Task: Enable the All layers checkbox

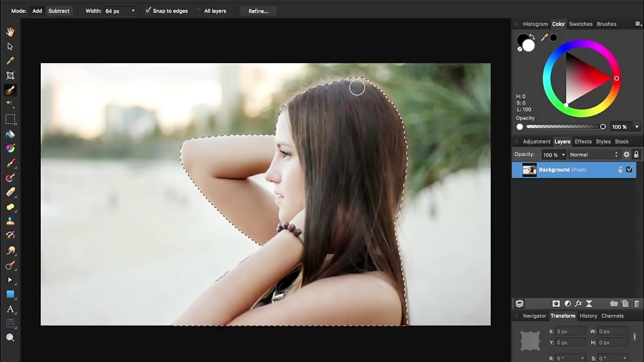Action: pos(199,11)
